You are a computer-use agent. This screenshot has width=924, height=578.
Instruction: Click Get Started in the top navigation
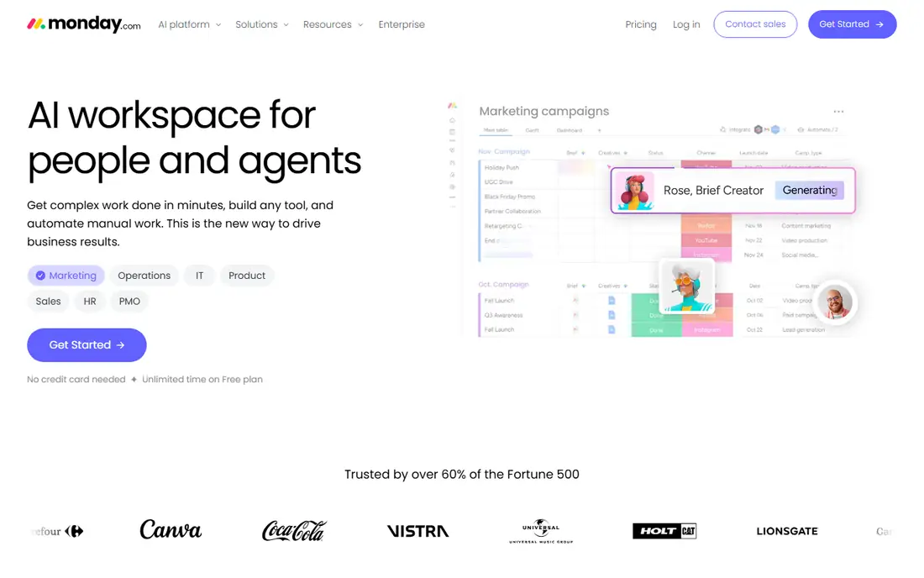852,24
